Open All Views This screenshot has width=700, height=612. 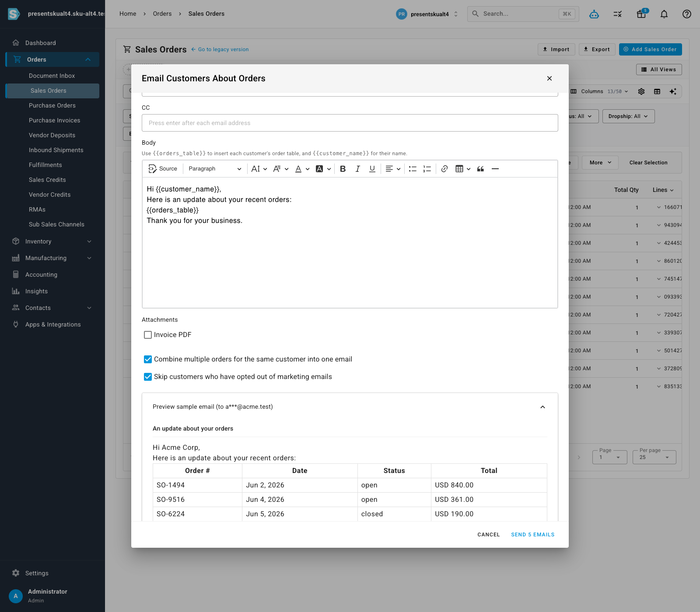659,70
